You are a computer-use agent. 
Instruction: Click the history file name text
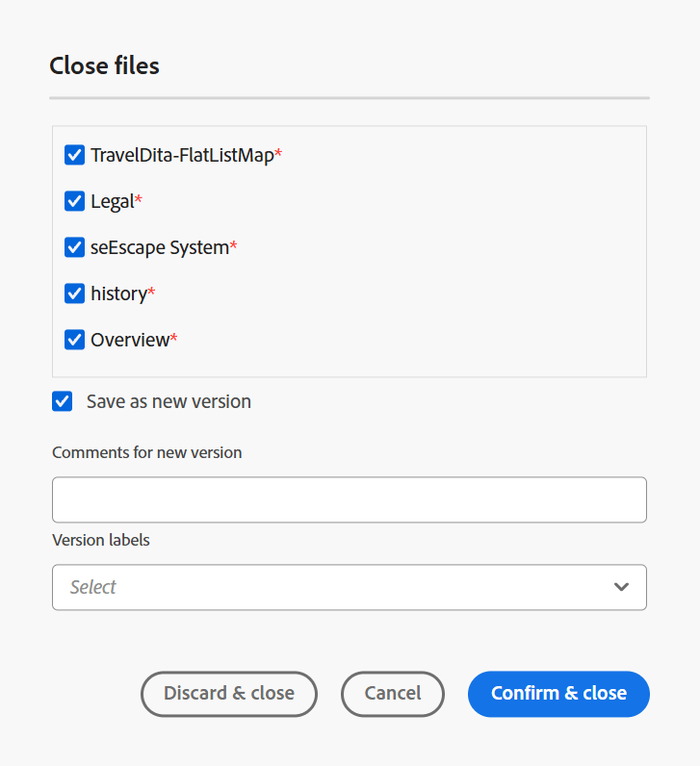pyautogui.click(x=118, y=294)
